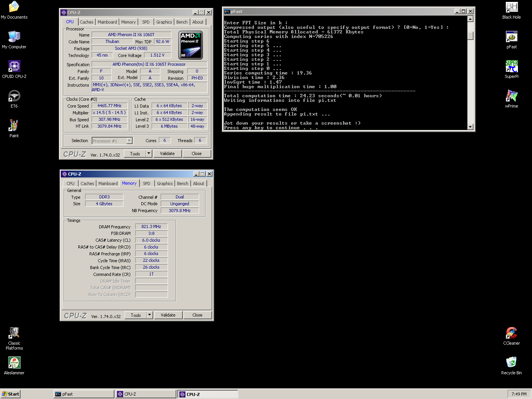
Task: Launch the pFast desktop shortcut
Action: [511, 40]
